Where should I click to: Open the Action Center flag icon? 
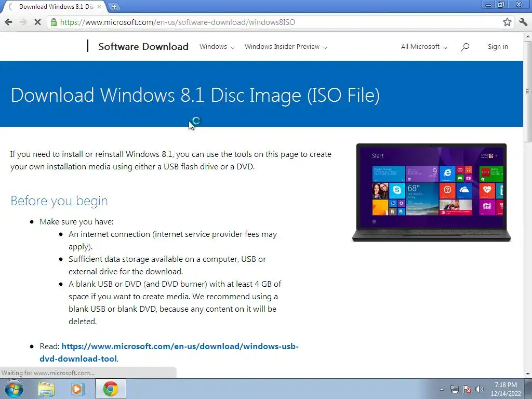click(x=467, y=389)
